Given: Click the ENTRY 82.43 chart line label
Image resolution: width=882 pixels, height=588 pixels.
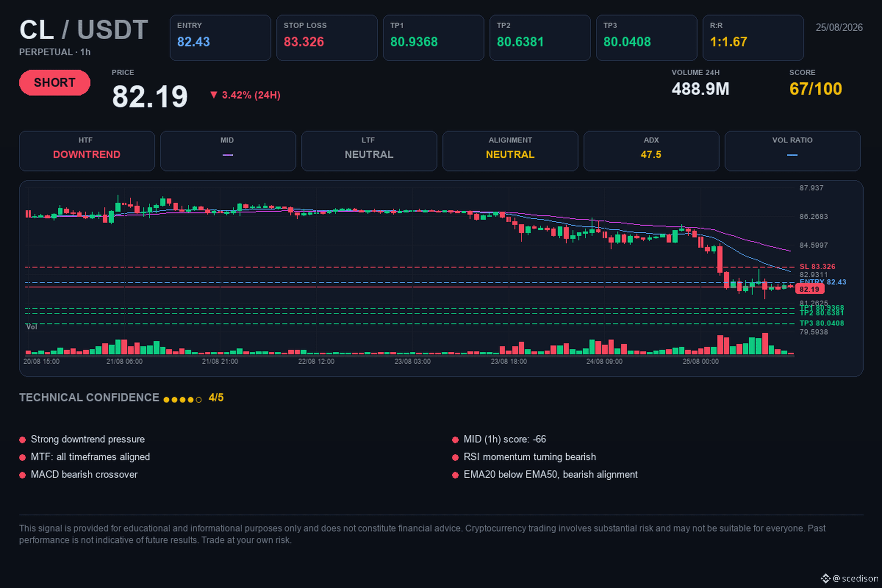Looking at the screenshot, I should click(823, 282).
